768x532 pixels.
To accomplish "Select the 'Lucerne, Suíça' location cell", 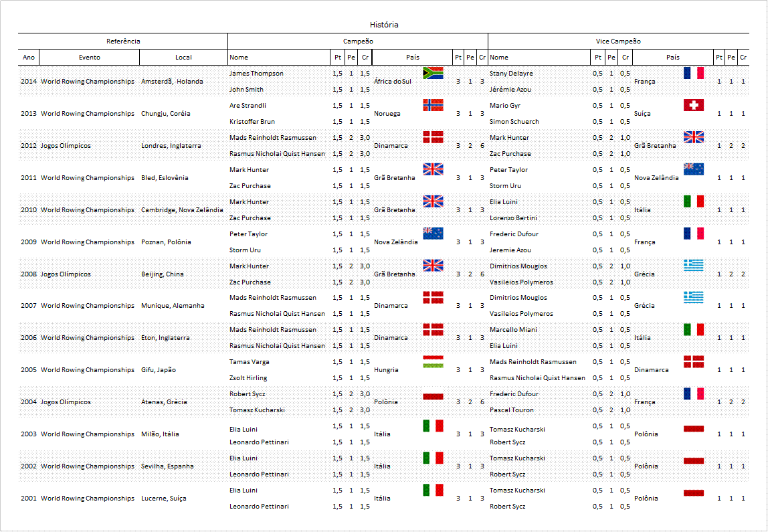I will tap(164, 498).
